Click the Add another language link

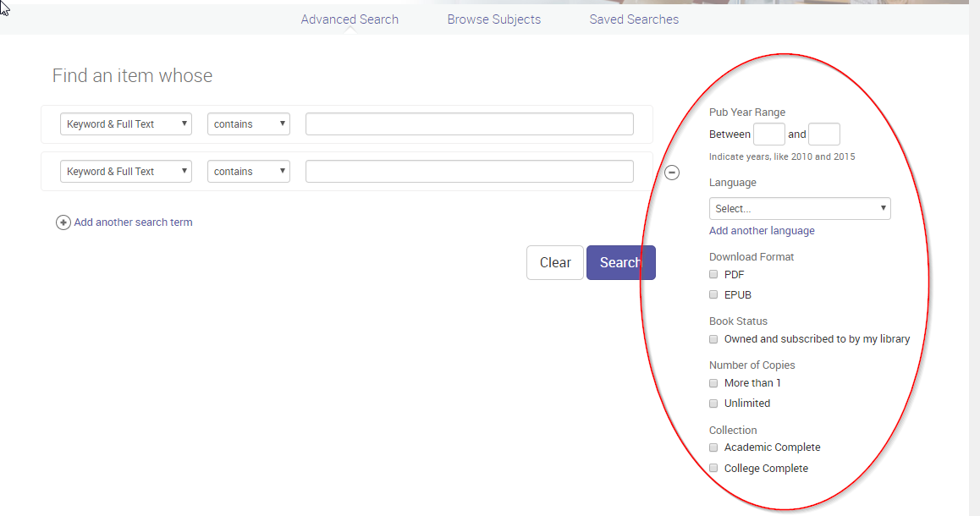pos(762,230)
